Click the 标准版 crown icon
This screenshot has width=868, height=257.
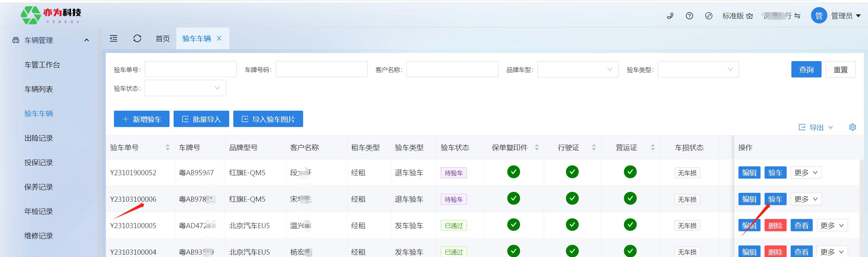tap(750, 16)
